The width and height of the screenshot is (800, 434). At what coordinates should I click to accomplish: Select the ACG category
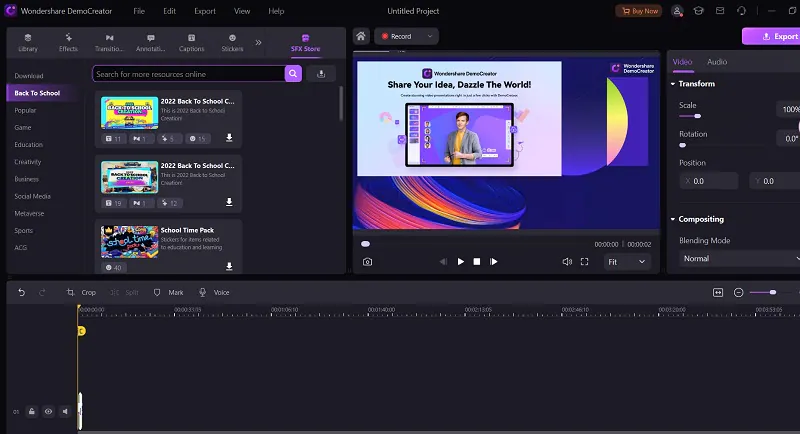coord(20,248)
